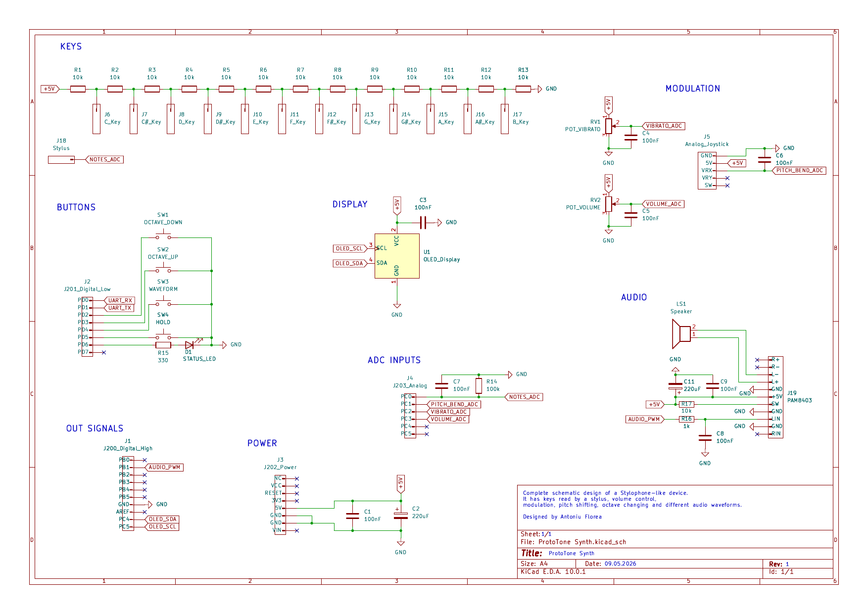Click the C7 100nF capacitor symbol

coord(441,385)
